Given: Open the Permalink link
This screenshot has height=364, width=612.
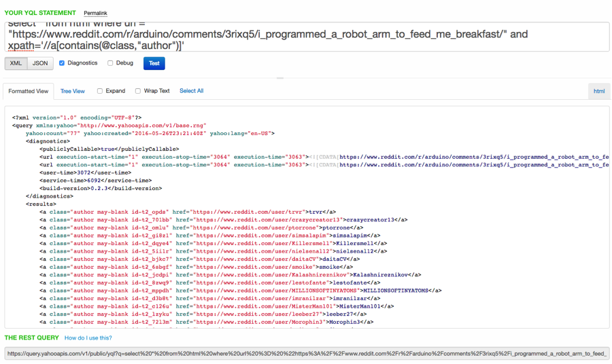Looking at the screenshot, I should (95, 14).
